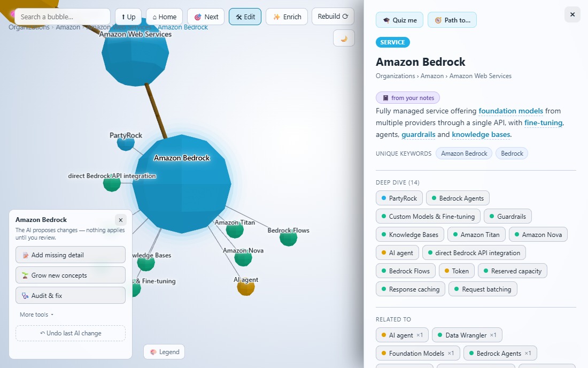This screenshot has height=368, width=588.
Task: Click the Enrich sparkle button
Action: tap(287, 17)
